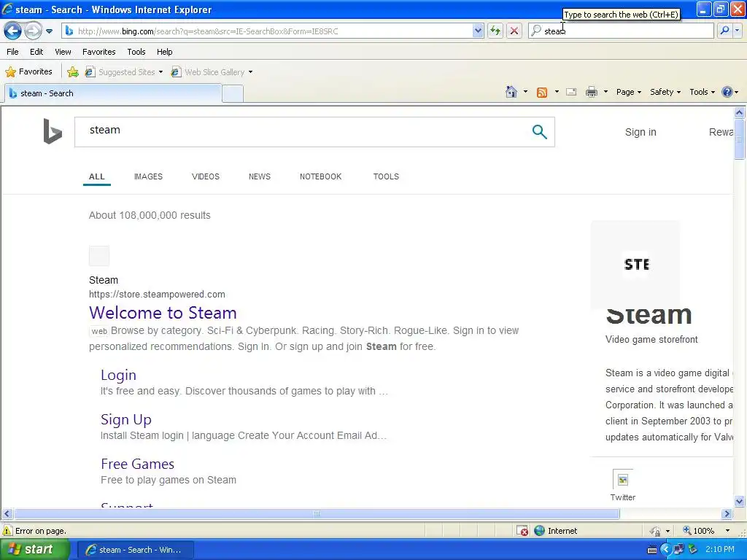Open a new blank tab
Image resolution: width=747 pixels, height=560 pixels.
[233, 94]
